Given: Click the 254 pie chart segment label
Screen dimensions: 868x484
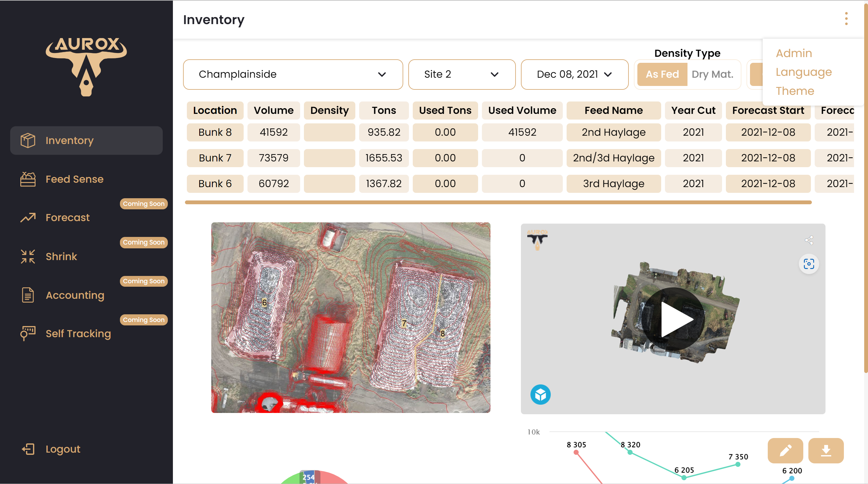Looking at the screenshot, I should tap(308, 477).
